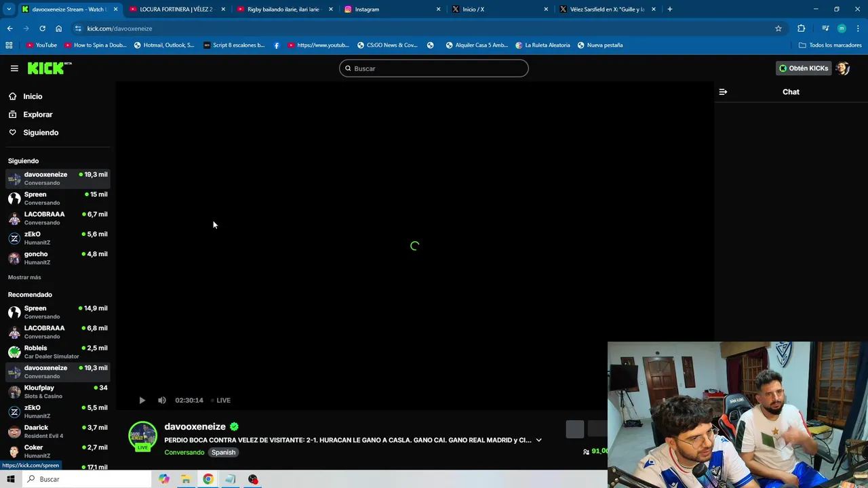Click the taskbar Buscar search box
Screen dimensions: 868x488
(x=86, y=479)
